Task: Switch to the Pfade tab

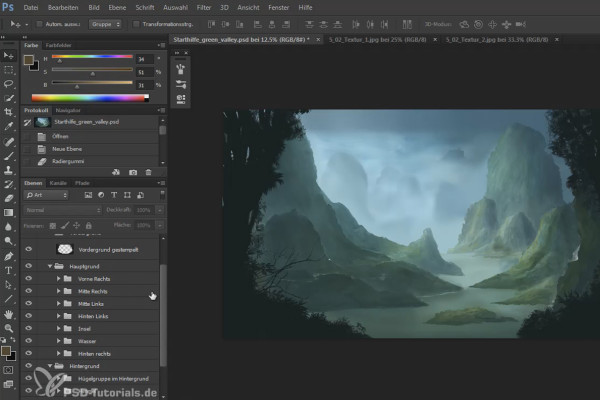Action: (82, 183)
